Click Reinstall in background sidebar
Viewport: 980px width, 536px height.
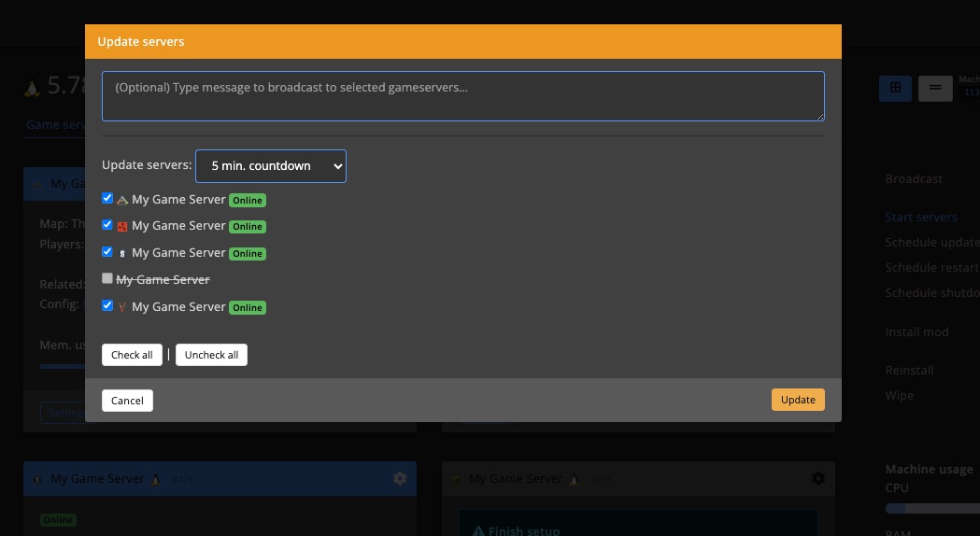coord(909,371)
